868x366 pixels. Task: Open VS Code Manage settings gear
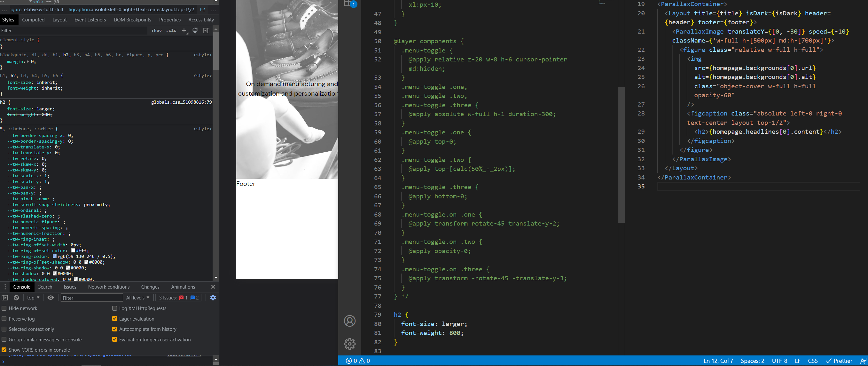tap(350, 344)
